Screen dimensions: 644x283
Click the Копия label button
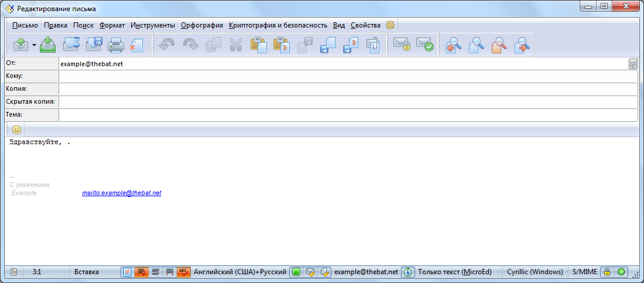(x=32, y=89)
